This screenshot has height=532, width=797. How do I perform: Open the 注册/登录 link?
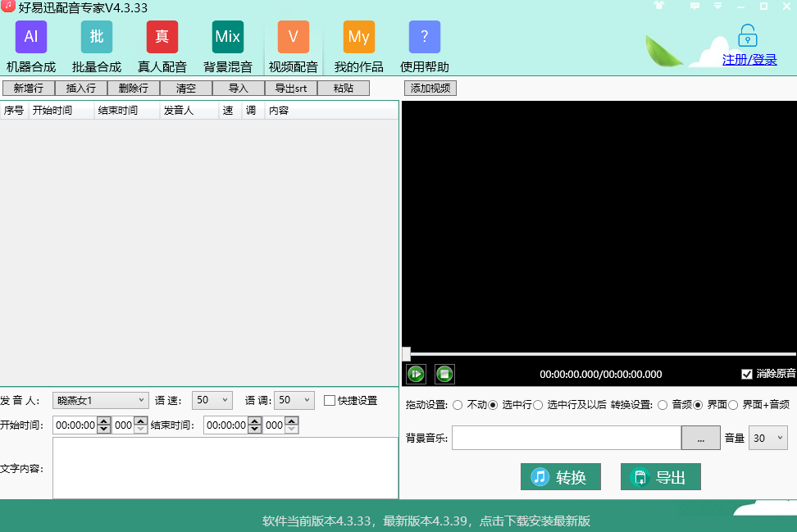coord(749,60)
